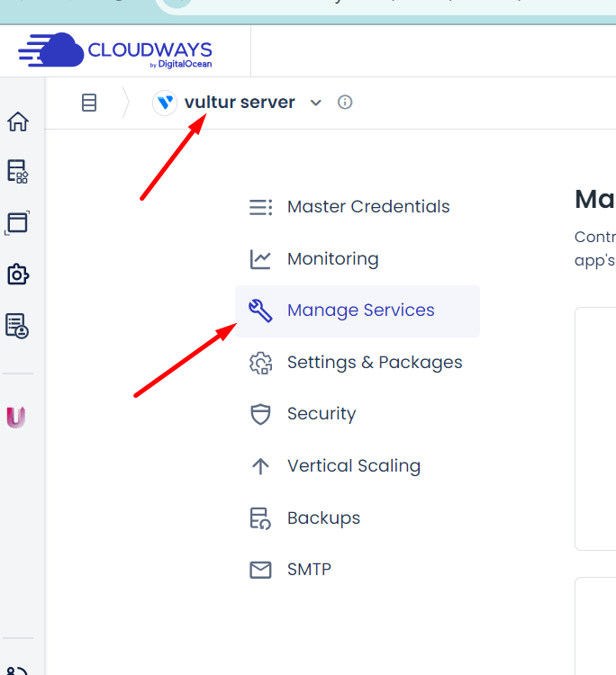This screenshot has width=616, height=675.
Task: Click the Settings & Packages gear icon
Action: [260, 363]
